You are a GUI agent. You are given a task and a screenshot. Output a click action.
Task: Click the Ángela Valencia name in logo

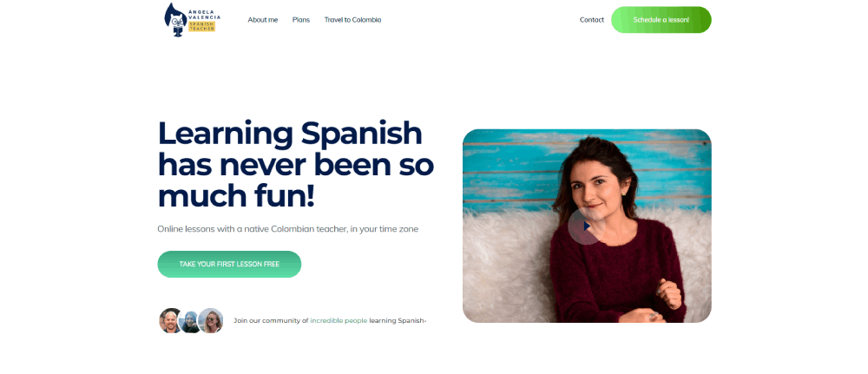pos(204,15)
